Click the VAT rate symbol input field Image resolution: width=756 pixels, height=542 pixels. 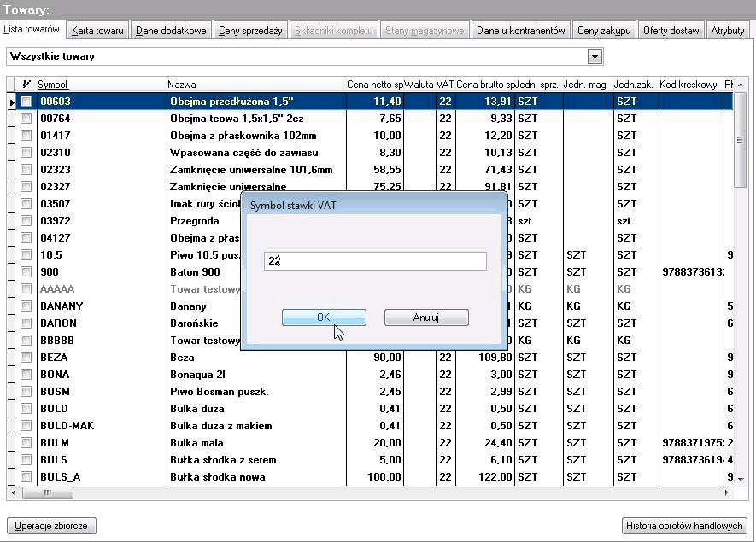375,261
